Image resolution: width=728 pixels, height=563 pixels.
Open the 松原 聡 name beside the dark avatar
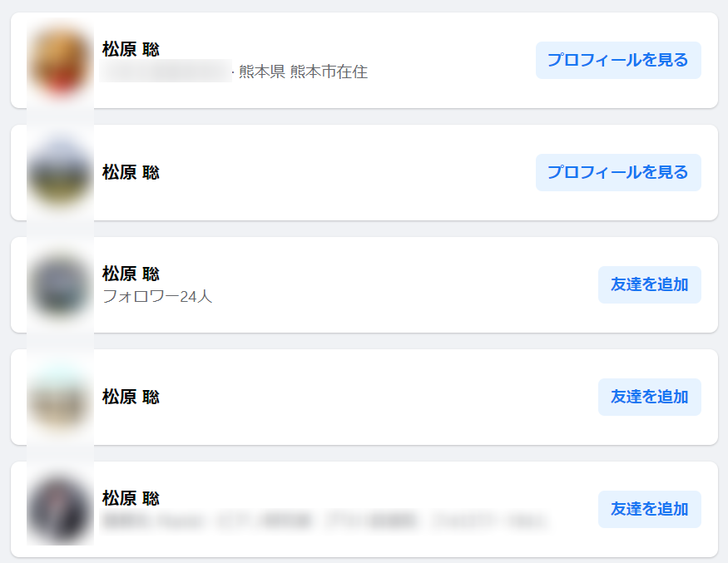(x=131, y=498)
